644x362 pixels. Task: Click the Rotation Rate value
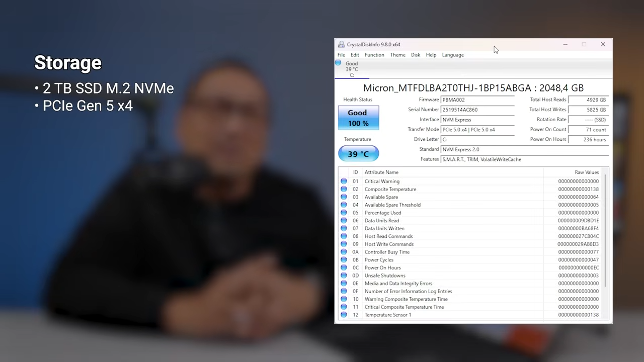click(x=588, y=120)
